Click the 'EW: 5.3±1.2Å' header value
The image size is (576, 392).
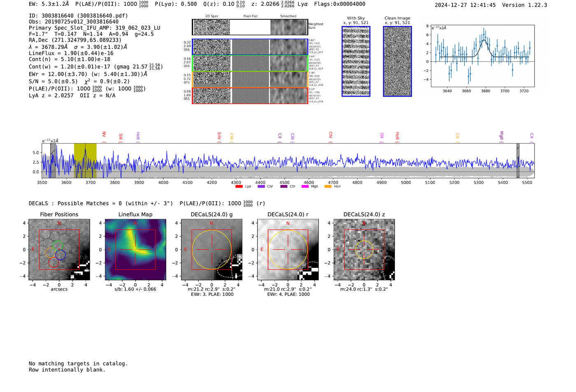(49, 4)
